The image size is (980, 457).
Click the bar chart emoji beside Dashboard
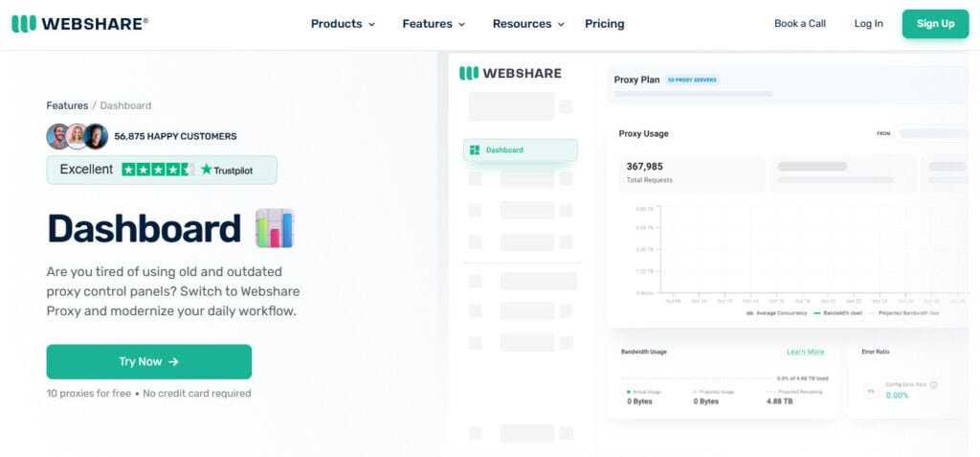(x=275, y=228)
